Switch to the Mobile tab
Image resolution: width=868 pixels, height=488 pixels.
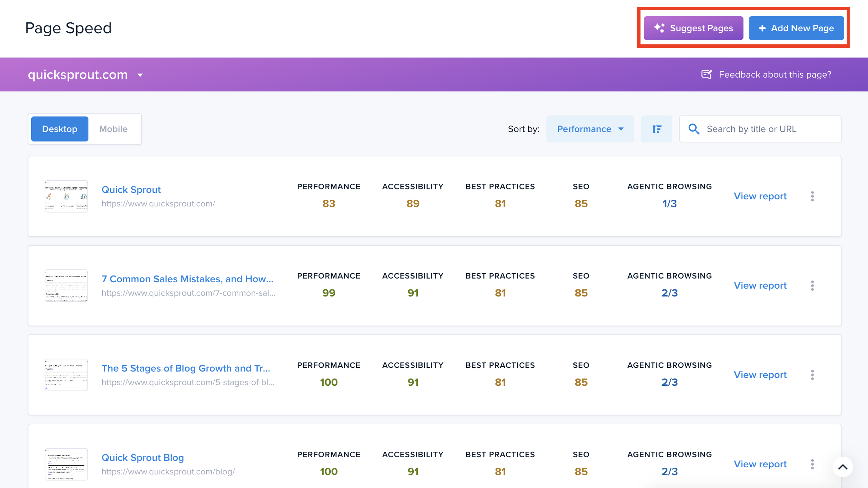point(113,129)
